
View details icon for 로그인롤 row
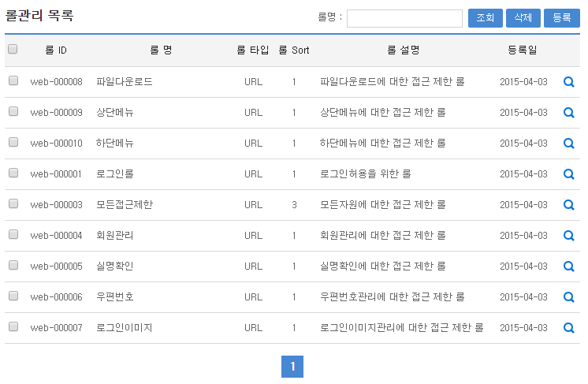[x=568, y=174]
